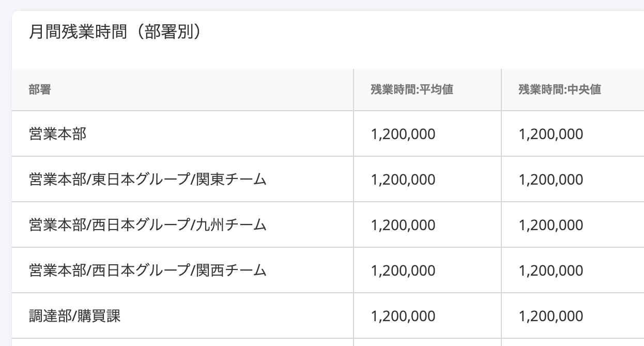Click the average value for 営業本部

403,134
